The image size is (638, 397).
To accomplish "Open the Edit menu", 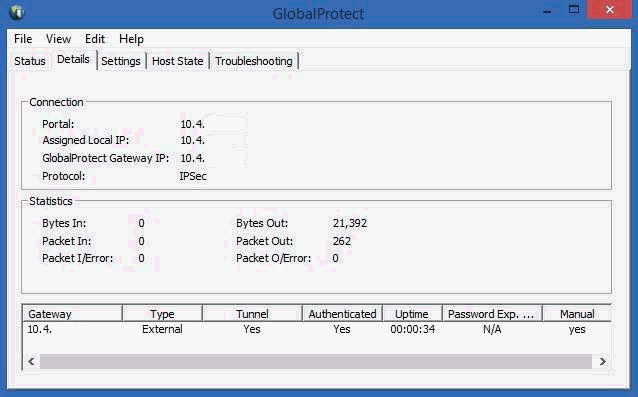I will coord(95,39).
